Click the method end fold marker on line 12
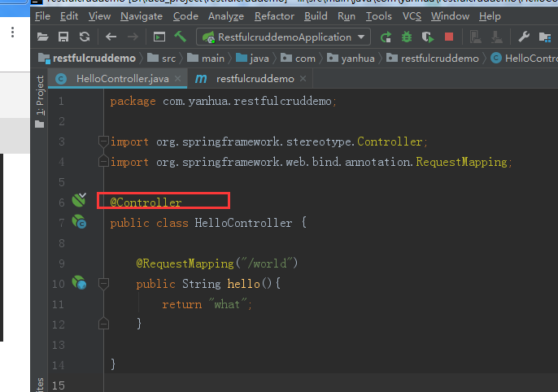The width and height of the screenshot is (558, 392). (x=103, y=324)
